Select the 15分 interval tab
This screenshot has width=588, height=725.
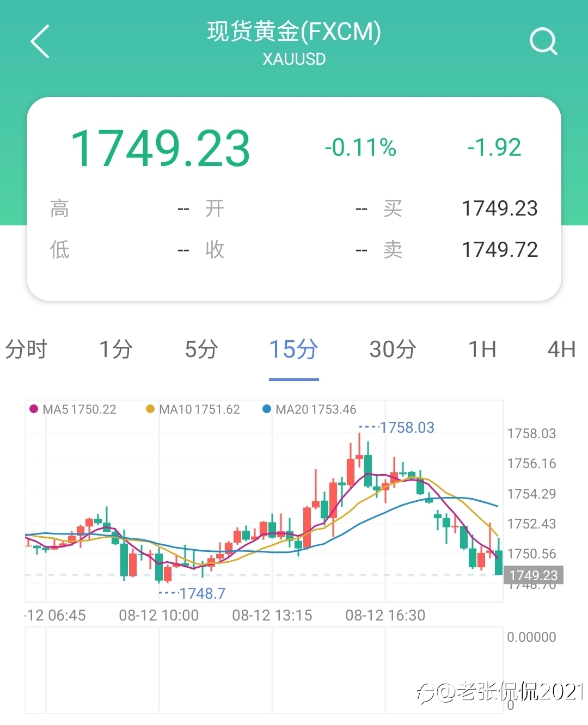[x=294, y=349]
